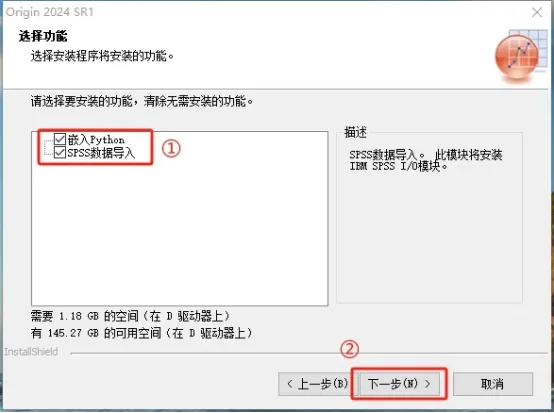Click empty area of the feature list box
This screenshot has width=554, height=413.
click(x=179, y=233)
